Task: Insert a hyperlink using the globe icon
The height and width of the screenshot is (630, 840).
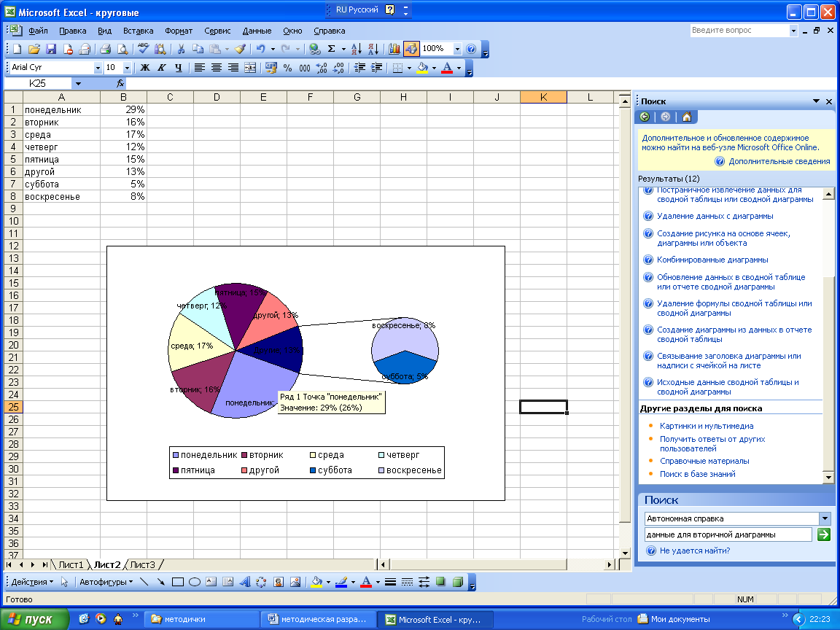Action: (315, 50)
